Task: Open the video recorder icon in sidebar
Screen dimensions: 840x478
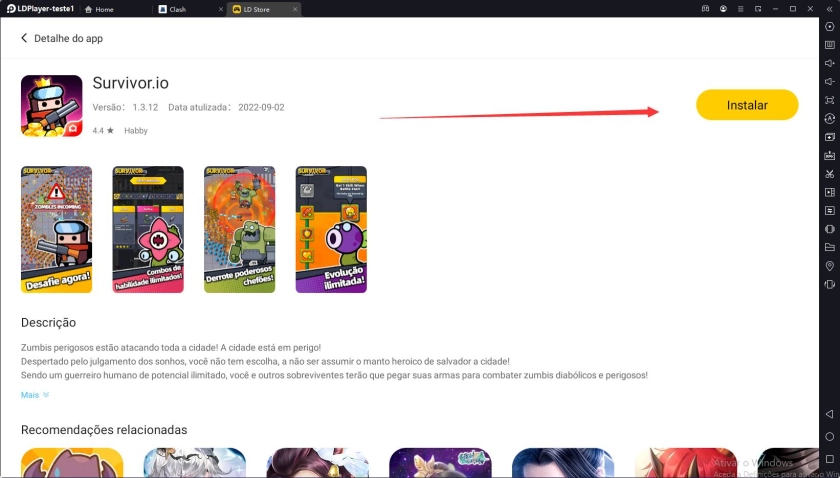Action: 829,192
